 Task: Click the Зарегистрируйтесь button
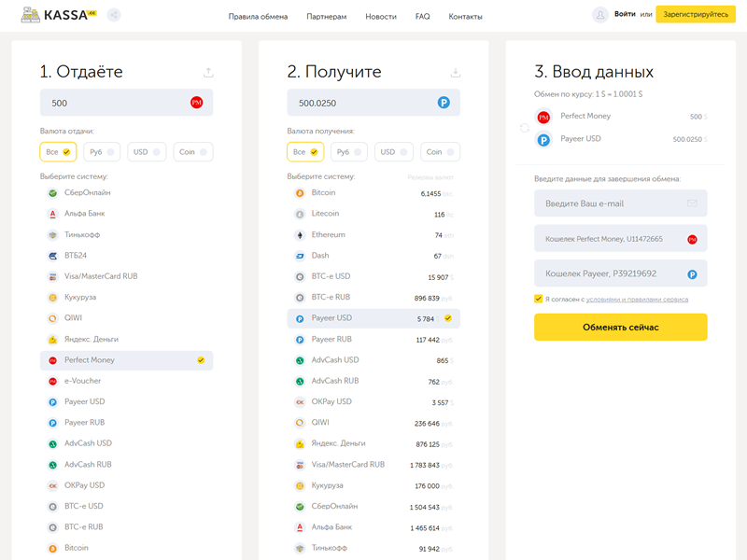click(x=696, y=14)
